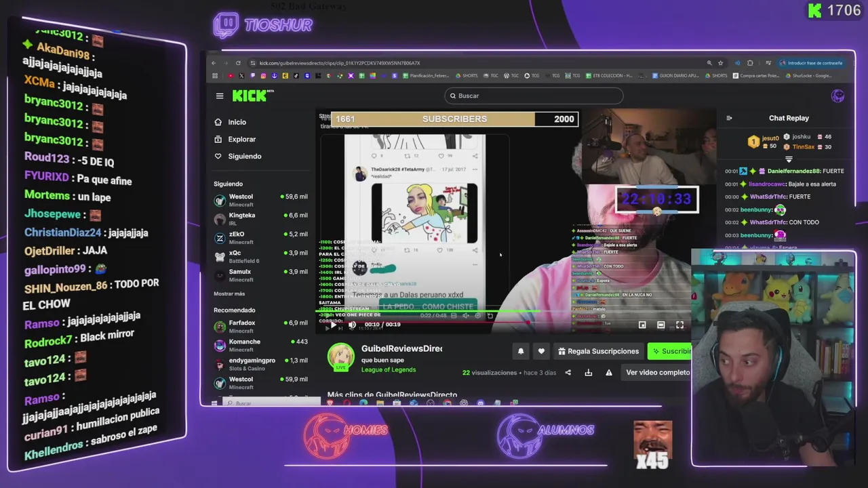Open League of Legends category link
This screenshot has width=868, height=488.
(x=389, y=369)
